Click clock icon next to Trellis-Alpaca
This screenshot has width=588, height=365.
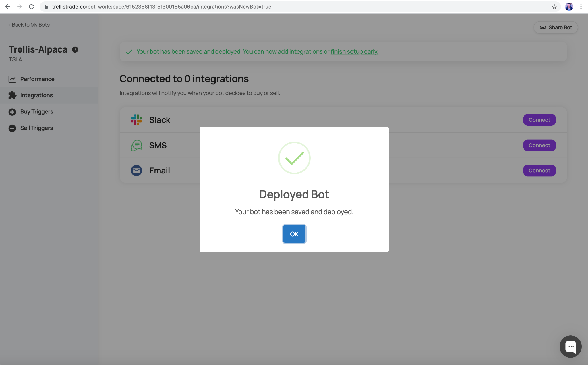[x=75, y=50]
